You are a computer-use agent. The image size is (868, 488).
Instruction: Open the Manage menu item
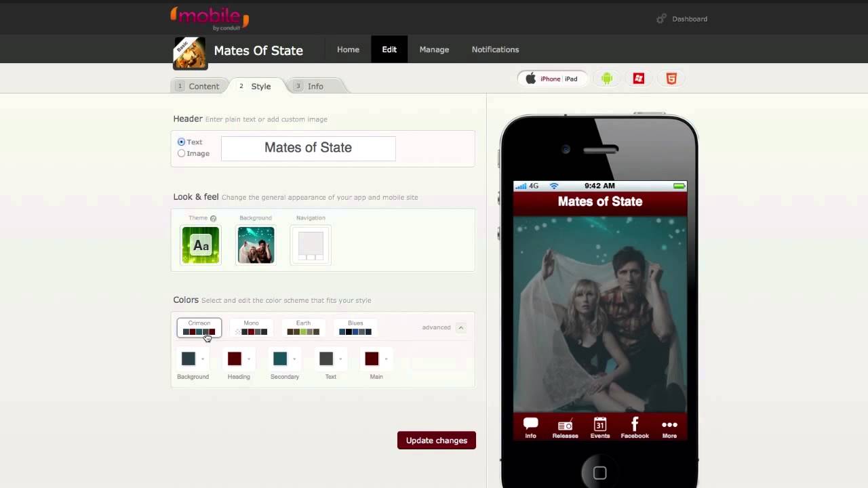tap(434, 49)
